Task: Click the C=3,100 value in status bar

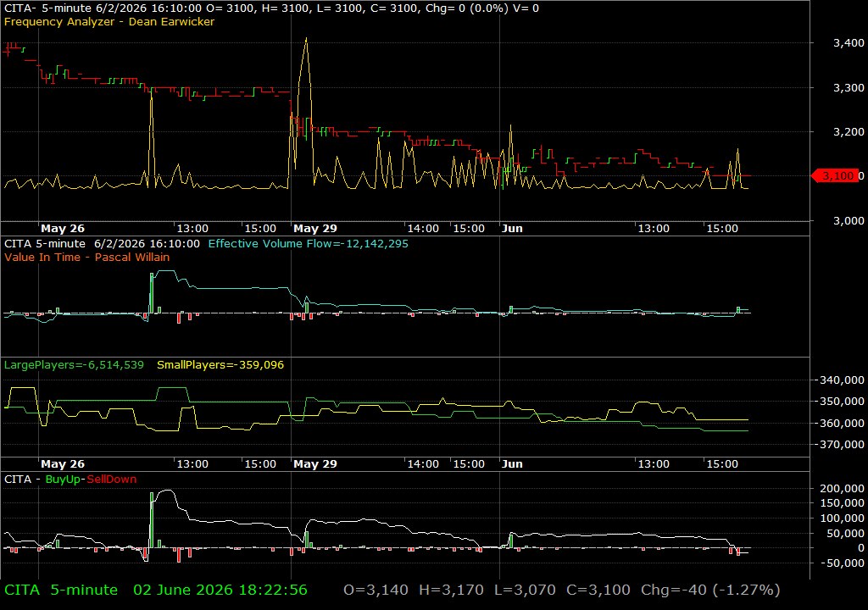Action: (x=598, y=590)
